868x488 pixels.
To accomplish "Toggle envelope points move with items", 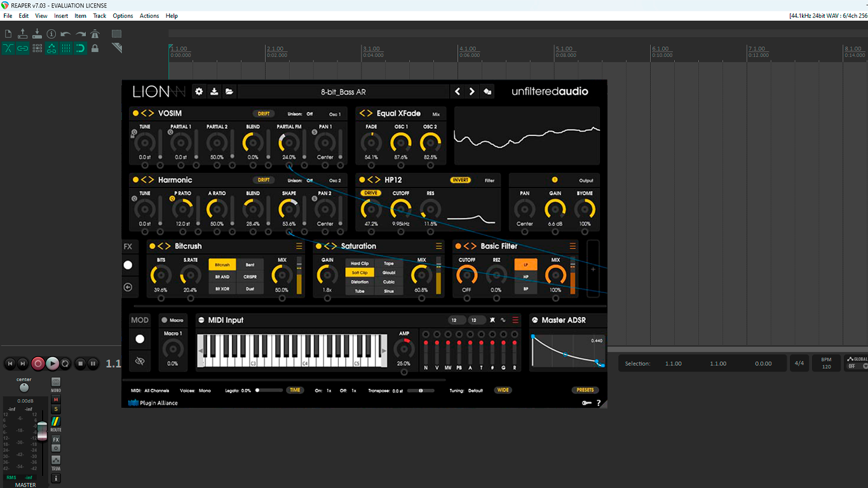I will point(51,48).
